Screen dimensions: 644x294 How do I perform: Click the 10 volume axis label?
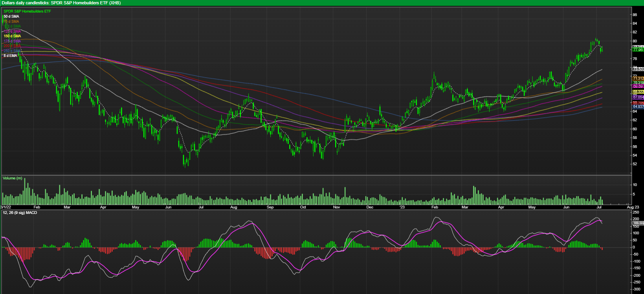[635, 185]
